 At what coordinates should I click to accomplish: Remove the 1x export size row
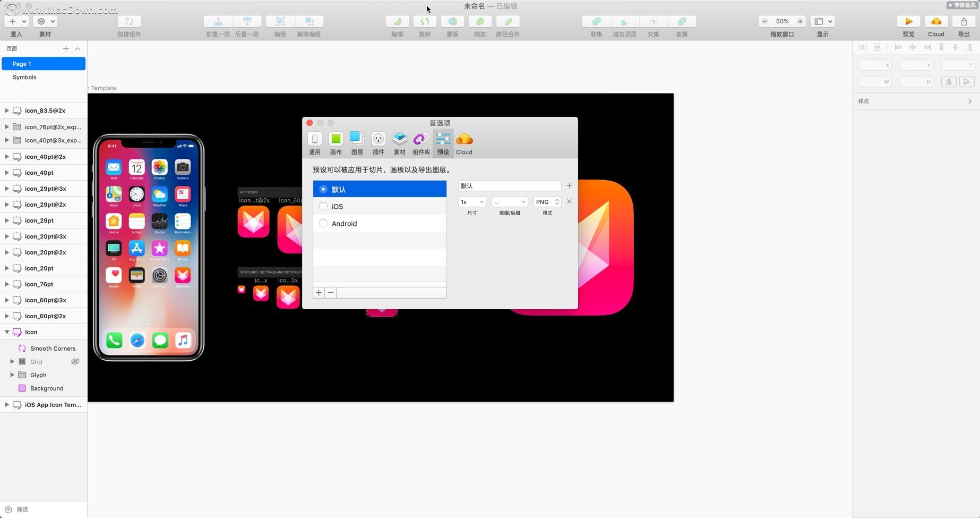coord(569,202)
